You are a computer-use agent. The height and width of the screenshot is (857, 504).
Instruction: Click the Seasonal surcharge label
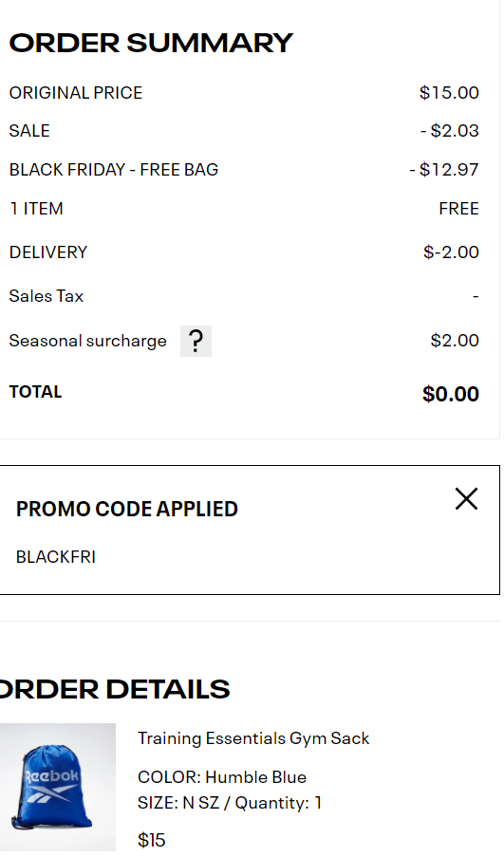pos(88,341)
